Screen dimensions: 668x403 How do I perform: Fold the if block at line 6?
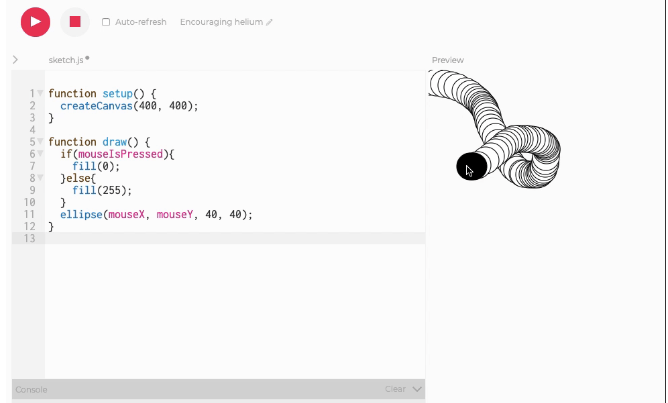pyautogui.click(x=40, y=154)
